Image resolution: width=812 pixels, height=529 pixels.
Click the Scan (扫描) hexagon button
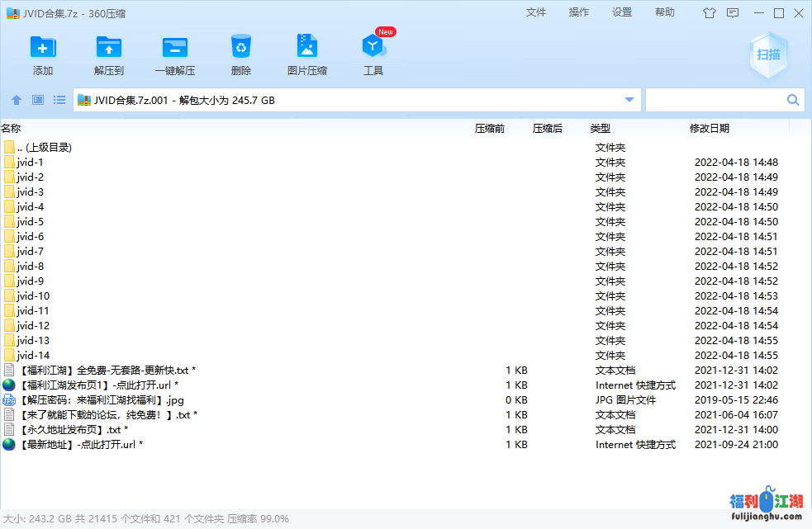tap(768, 54)
